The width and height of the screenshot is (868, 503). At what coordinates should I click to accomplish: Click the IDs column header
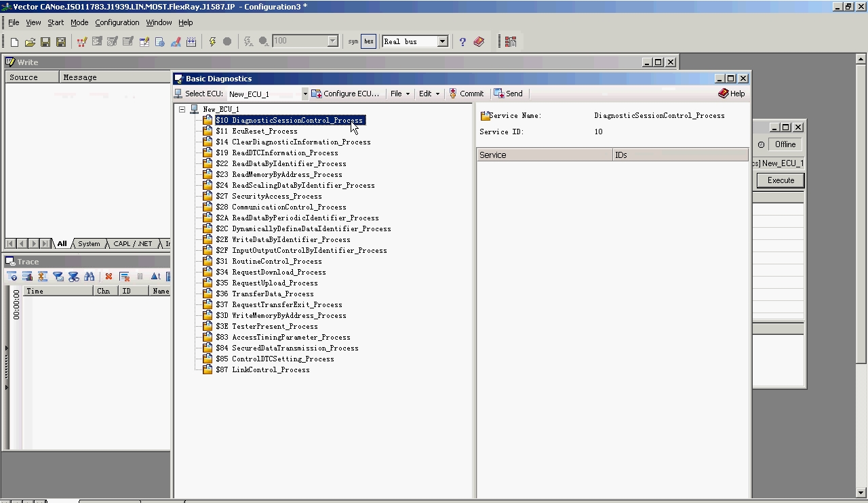click(681, 155)
